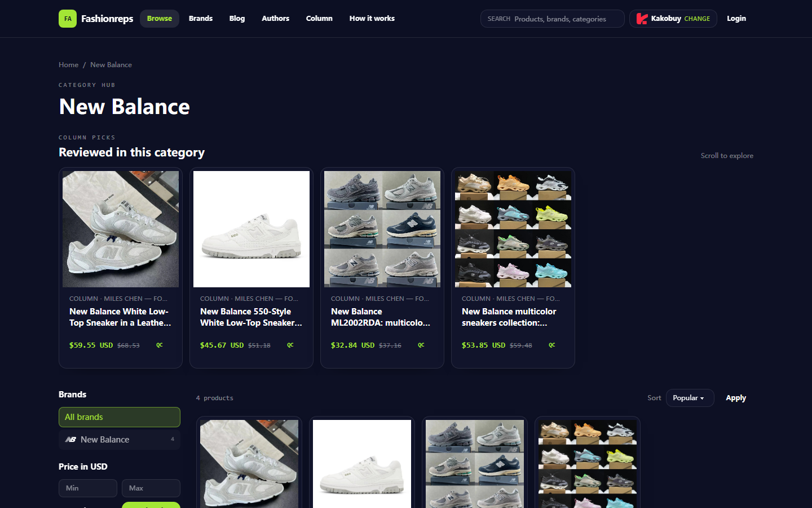The height and width of the screenshot is (508, 812).
Task: Open review image of gray suede sneakers
Action: pos(121,229)
